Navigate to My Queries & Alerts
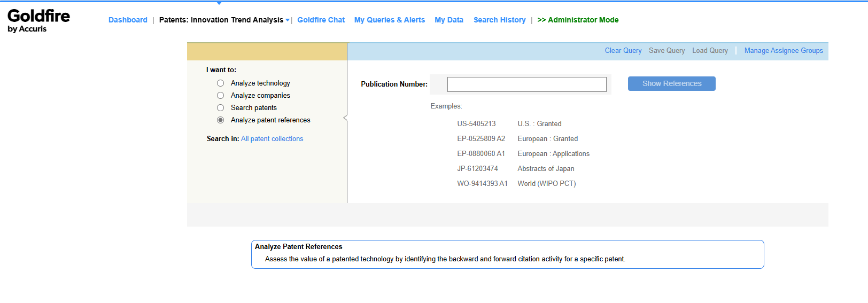868x303 pixels. coord(389,20)
